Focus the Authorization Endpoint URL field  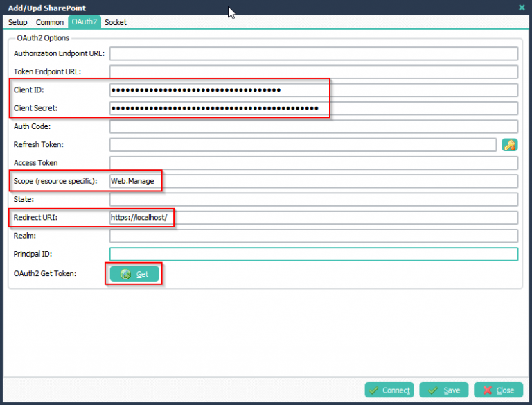tap(314, 53)
